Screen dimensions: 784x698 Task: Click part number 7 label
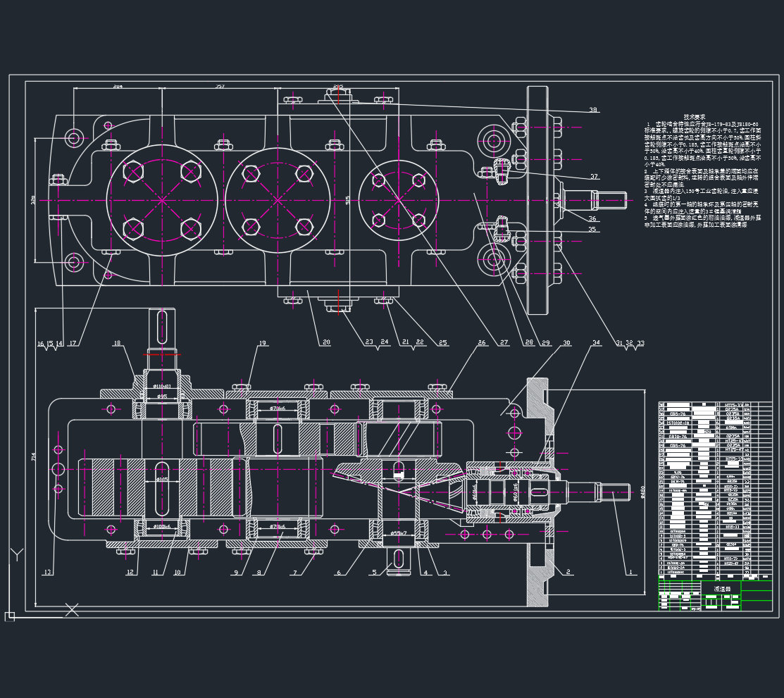click(295, 573)
